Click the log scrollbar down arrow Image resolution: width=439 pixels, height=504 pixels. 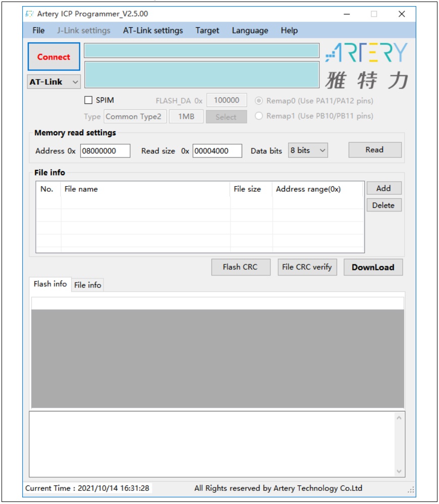click(x=399, y=471)
